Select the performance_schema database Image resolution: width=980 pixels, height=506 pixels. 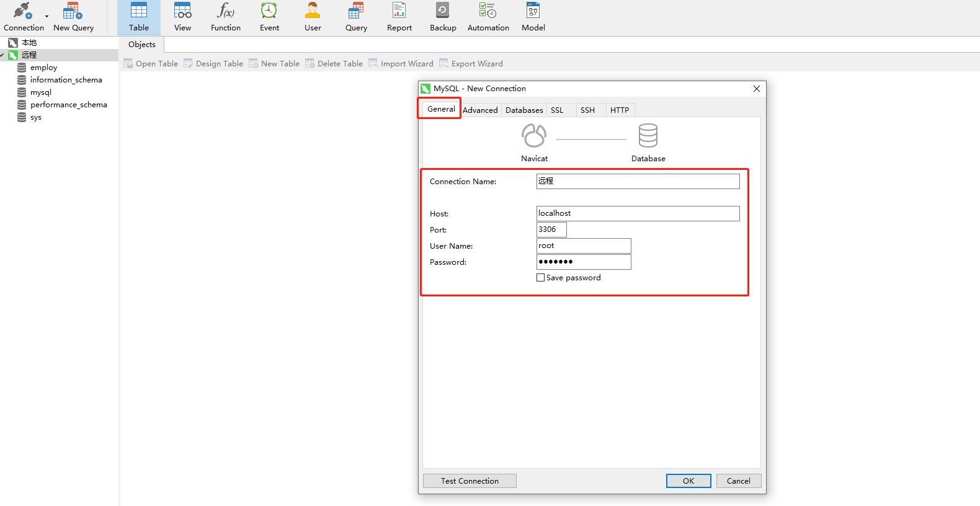(68, 105)
